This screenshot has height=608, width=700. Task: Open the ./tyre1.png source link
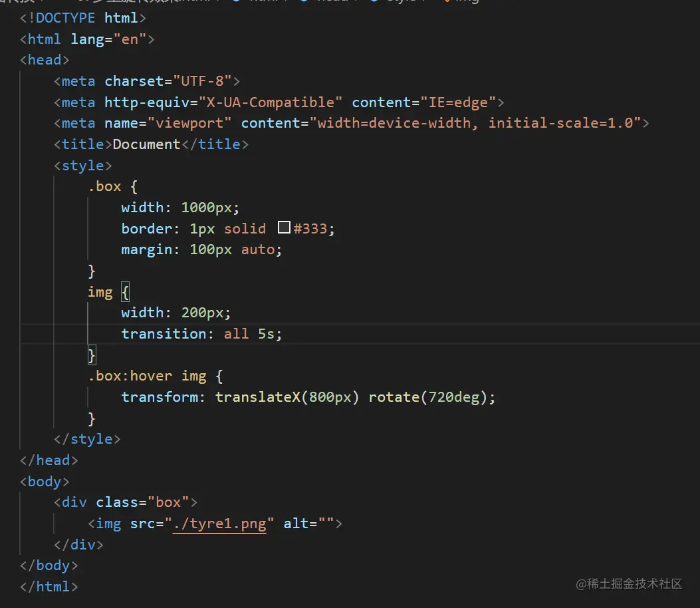[x=219, y=524]
